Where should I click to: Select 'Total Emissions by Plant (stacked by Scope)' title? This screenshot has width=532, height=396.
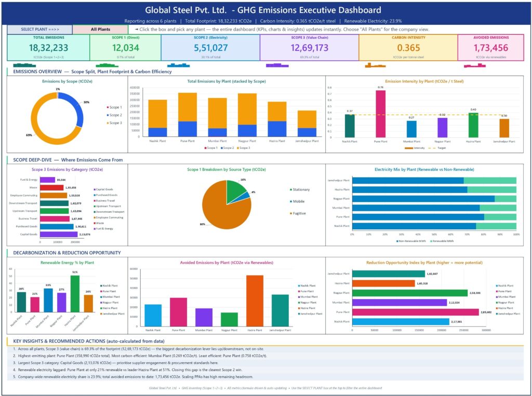point(227,81)
